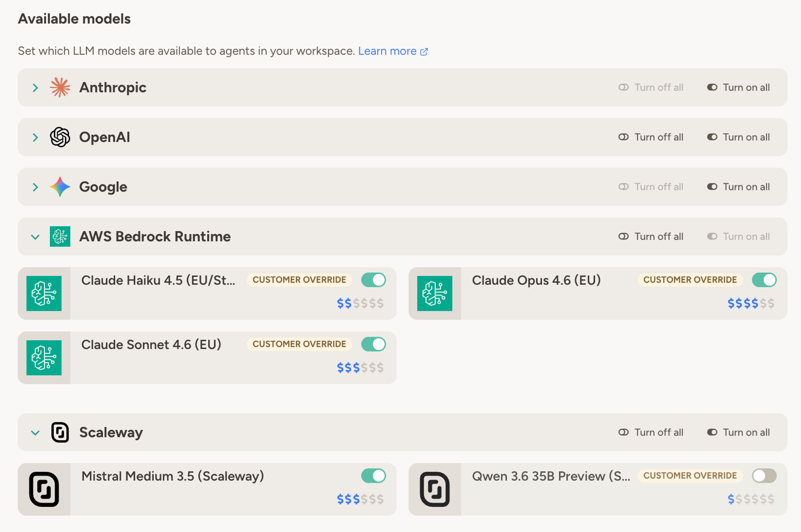Click the AWS Bedrock Runtime header logo

click(x=60, y=237)
